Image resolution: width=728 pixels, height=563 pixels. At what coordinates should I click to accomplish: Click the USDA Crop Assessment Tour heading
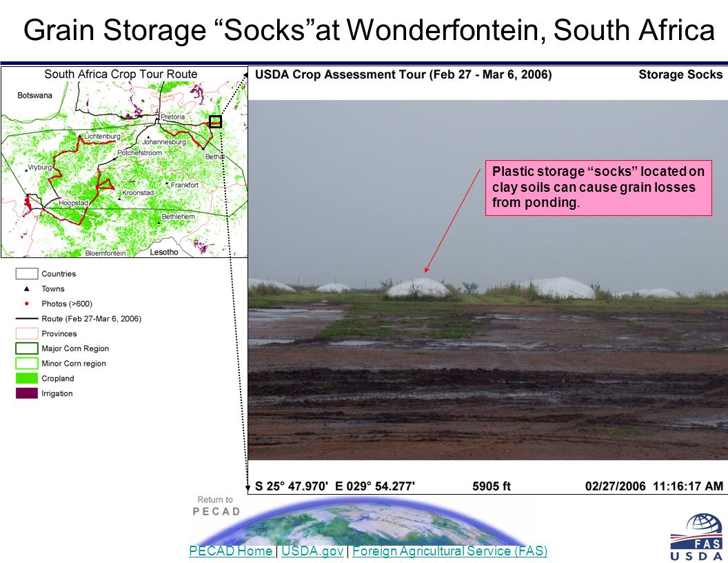[403, 75]
